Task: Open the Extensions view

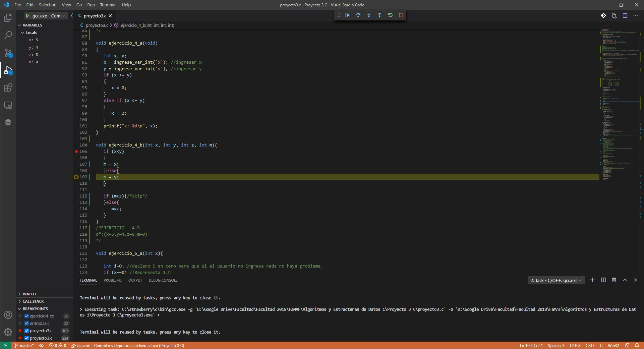Action: click(x=8, y=88)
